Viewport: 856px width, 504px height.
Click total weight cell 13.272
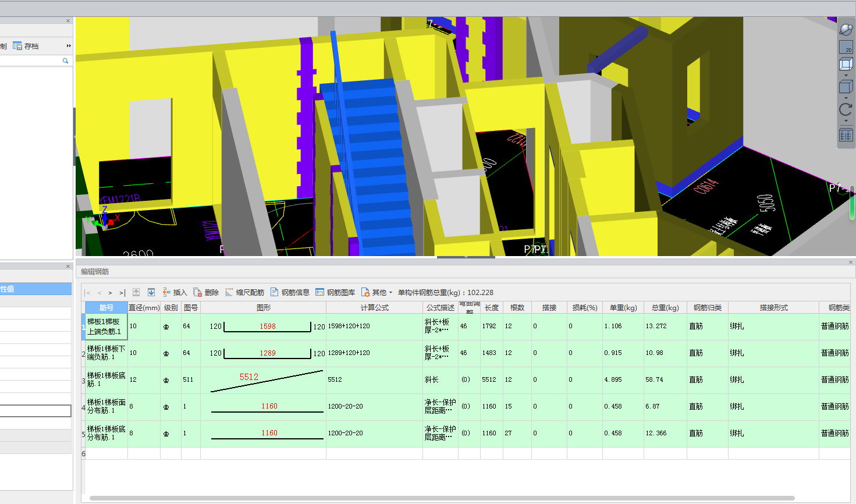click(665, 326)
